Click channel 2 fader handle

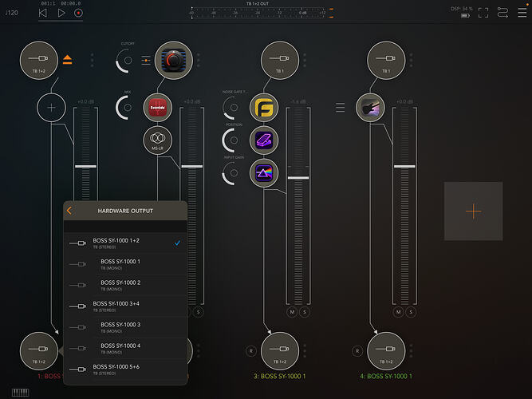[192, 167]
